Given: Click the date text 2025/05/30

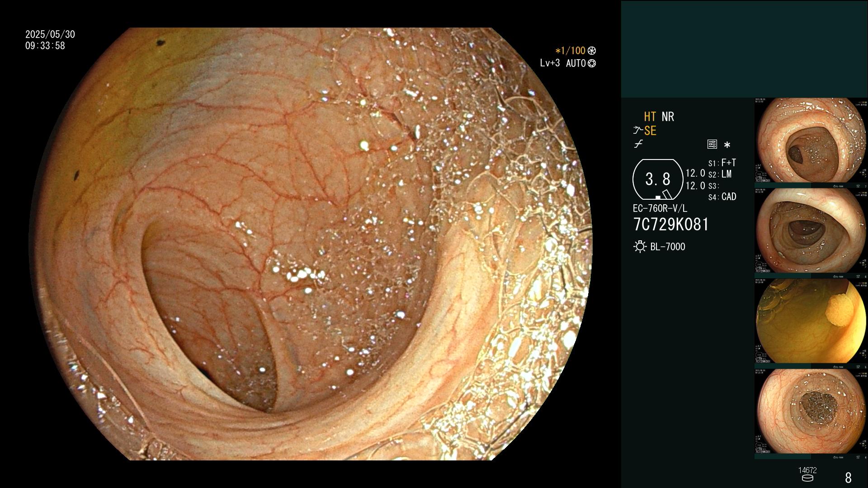Looking at the screenshot, I should tap(50, 34).
